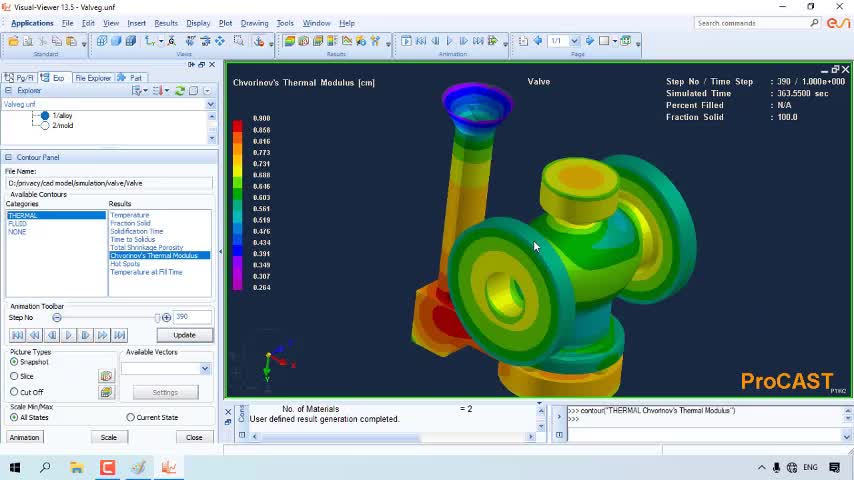Viewport: 854px width, 480px height.
Task: Select the Slice picture type
Action: pos(14,377)
